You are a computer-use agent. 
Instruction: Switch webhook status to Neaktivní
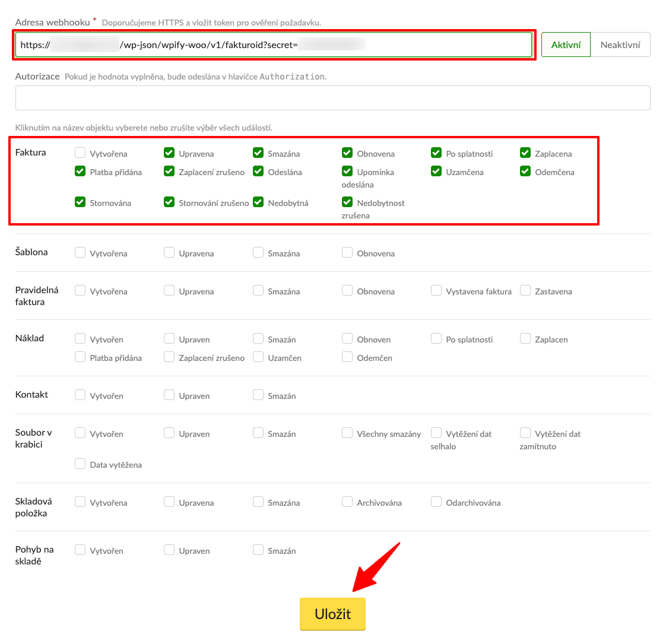pyautogui.click(x=620, y=45)
